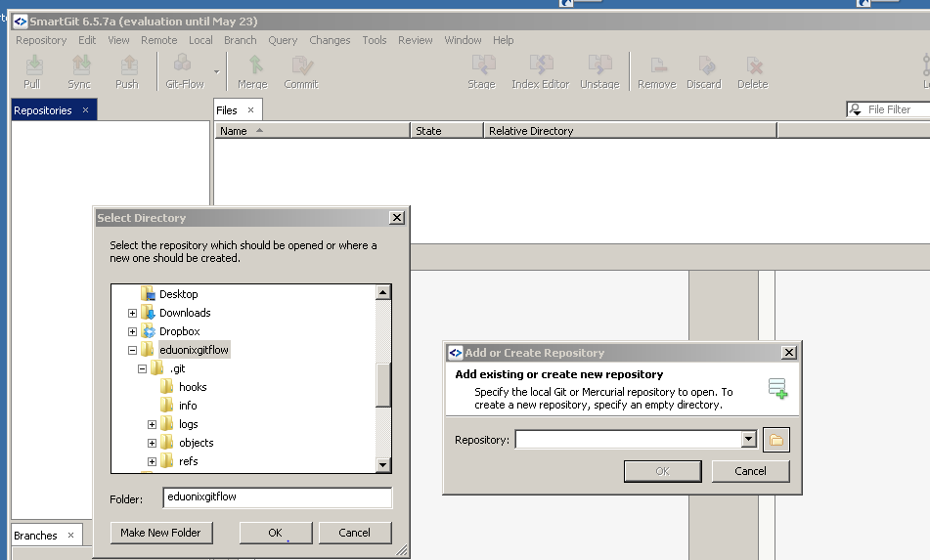The height and width of the screenshot is (560, 930).
Task: Click directory tree scrollbar up arrow
Action: coord(383,292)
